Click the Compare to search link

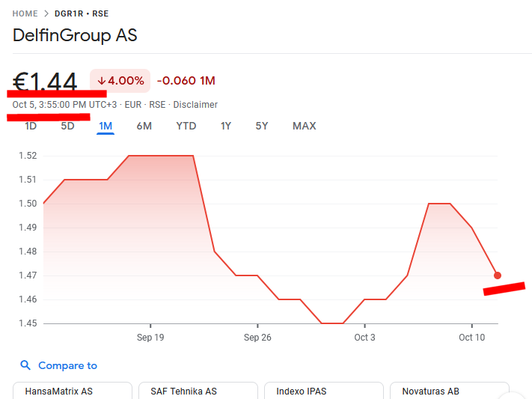coord(67,365)
